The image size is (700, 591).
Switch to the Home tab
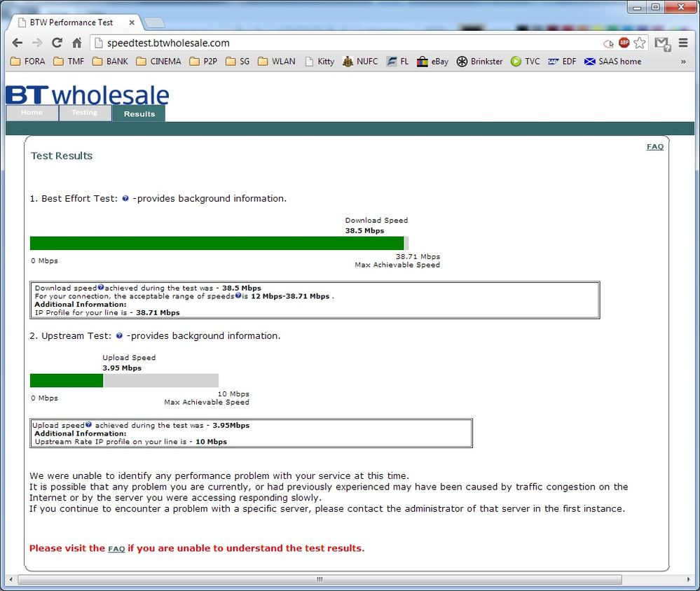(32, 113)
